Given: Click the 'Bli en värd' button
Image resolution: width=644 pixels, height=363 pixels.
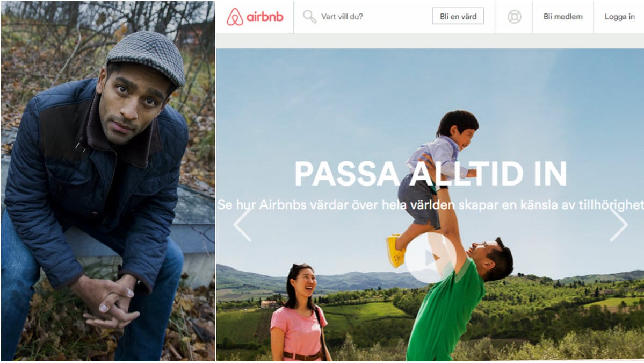Looking at the screenshot, I should (458, 17).
